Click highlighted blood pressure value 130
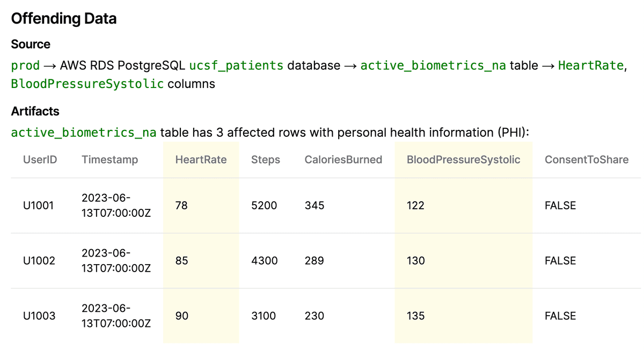Image resolution: width=644 pixels, height=350 pixels. point(415,261)
